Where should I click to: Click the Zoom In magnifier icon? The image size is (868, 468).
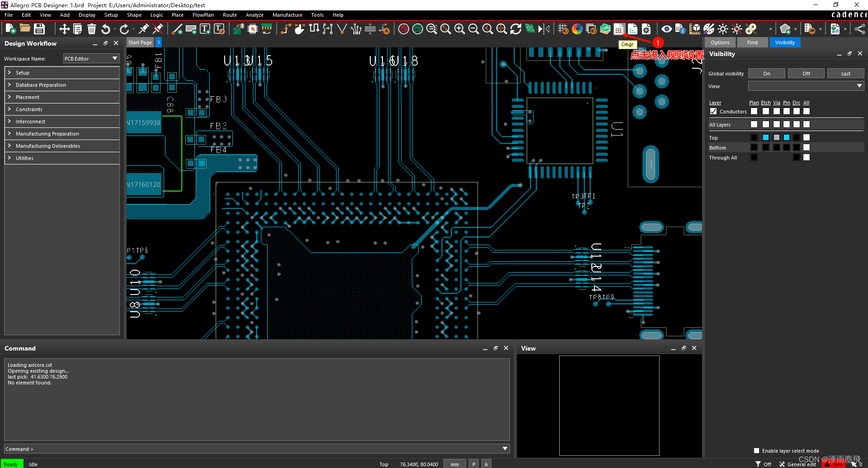[x=460, y=29]
